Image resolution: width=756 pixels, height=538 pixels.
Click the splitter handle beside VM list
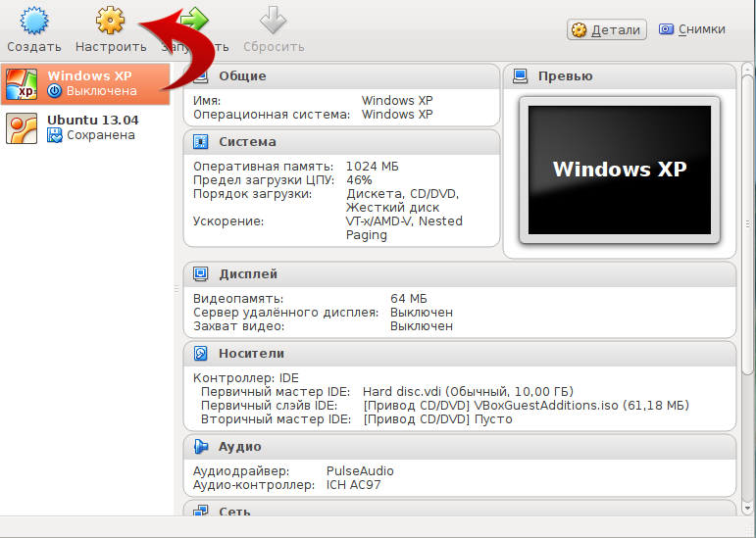(177, 288)
